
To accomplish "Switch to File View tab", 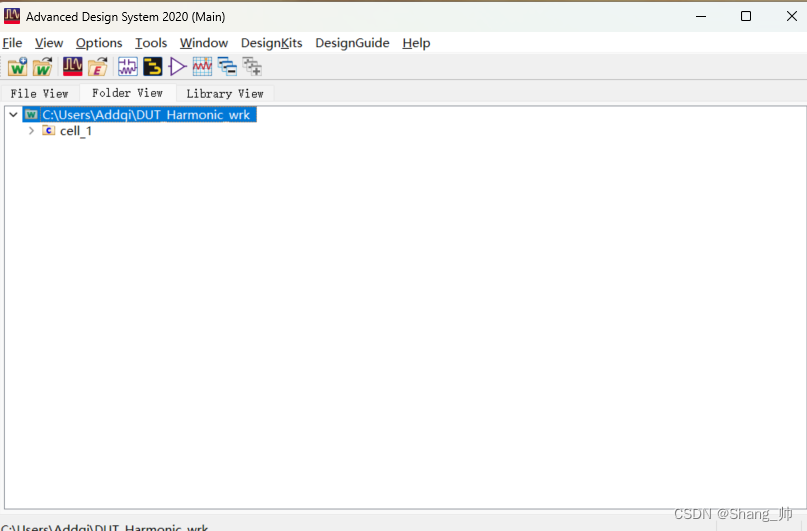I will click(x=39, y=94).
